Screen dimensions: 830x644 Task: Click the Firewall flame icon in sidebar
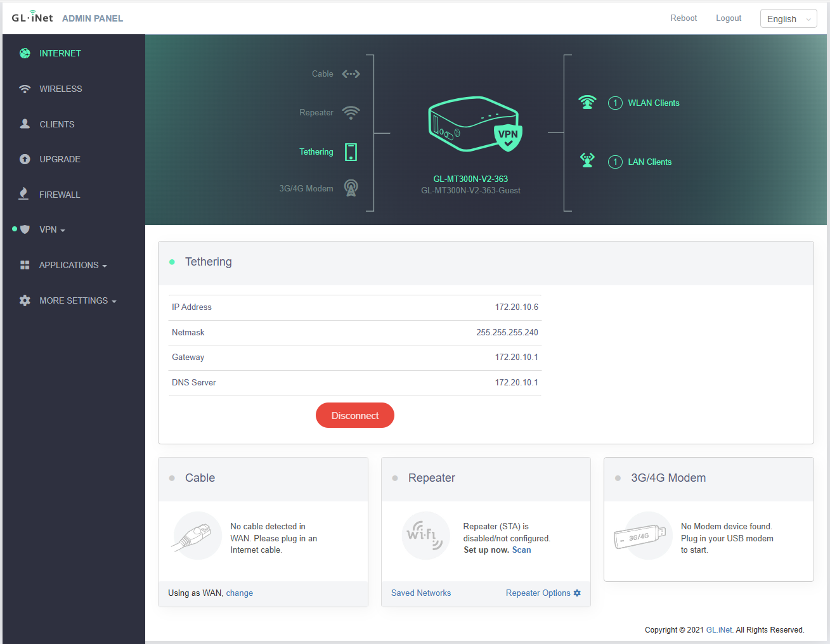pos(23,194)
